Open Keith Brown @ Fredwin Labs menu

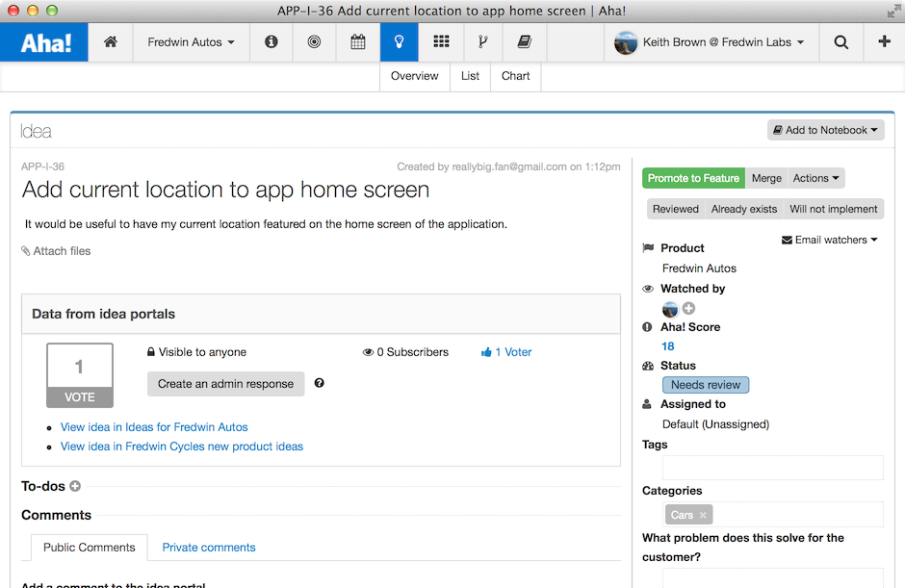(711, 42)
